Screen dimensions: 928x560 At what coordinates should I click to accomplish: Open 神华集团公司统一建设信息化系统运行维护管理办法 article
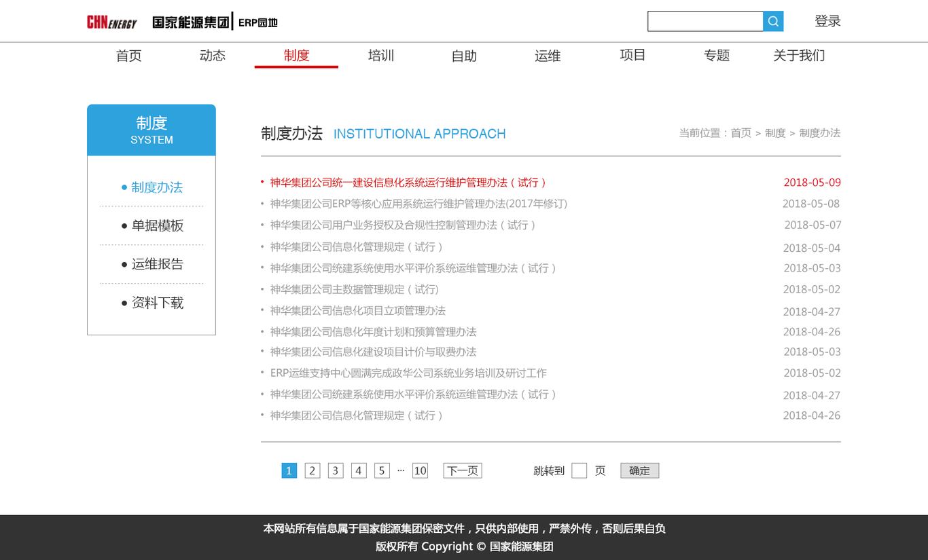coord(408,183)
